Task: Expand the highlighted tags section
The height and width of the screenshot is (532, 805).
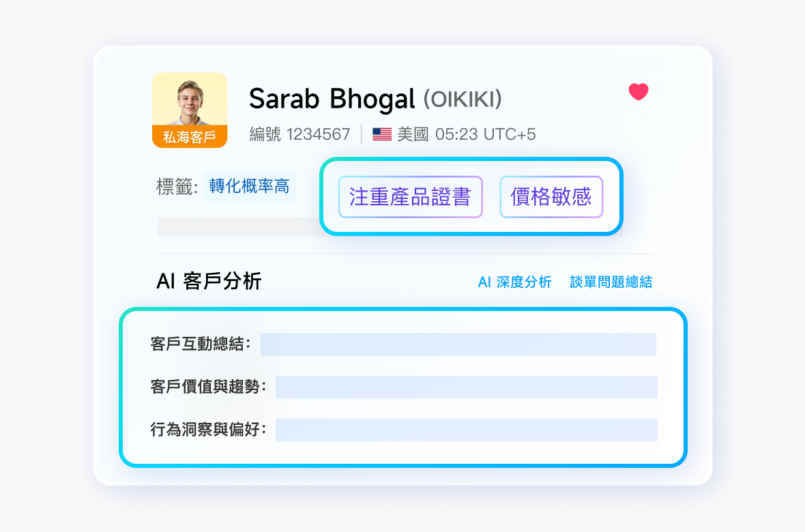Action: pyautogui.click(x=472, y=196)
